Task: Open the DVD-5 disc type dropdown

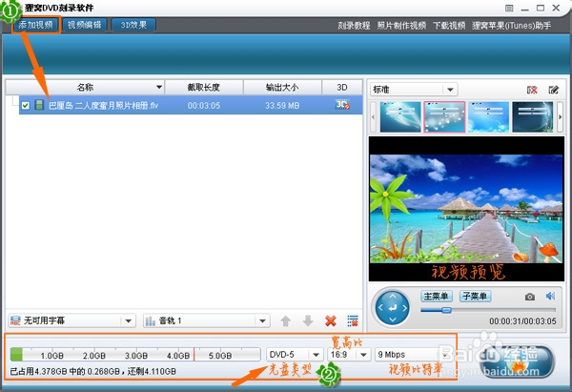Action: [294, 355]
